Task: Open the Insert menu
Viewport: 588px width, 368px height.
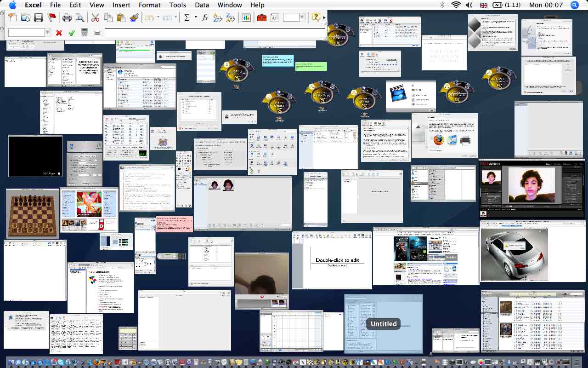Action: pos(121,5)
